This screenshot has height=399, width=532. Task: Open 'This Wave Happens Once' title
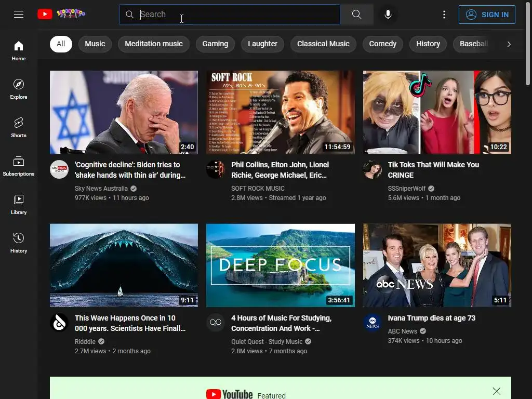point(130,323)
